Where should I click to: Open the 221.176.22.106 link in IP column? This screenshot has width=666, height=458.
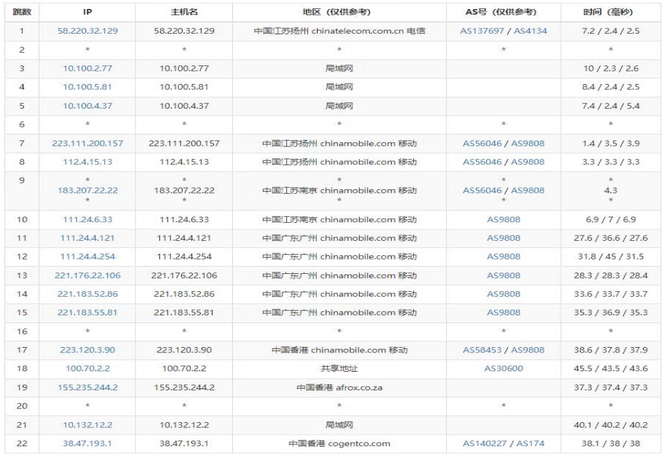pyautogui.click(x=88, y=275)
